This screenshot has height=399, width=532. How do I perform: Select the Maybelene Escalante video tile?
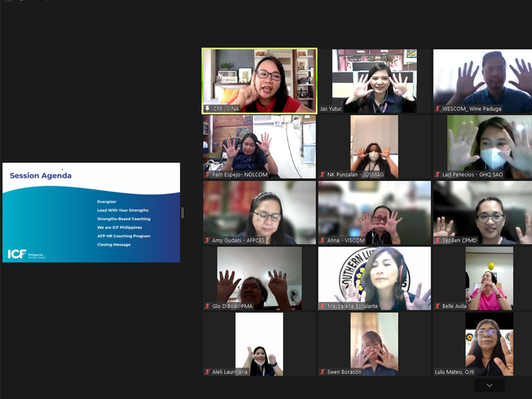(374, 278)
